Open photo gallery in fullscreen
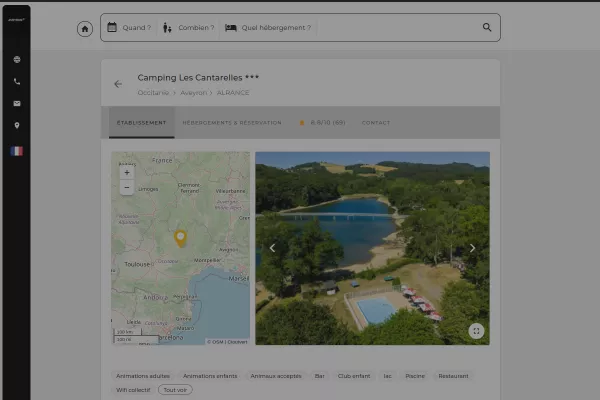Image resolution: width=600 pixels, height=400 pixels. 476,331
